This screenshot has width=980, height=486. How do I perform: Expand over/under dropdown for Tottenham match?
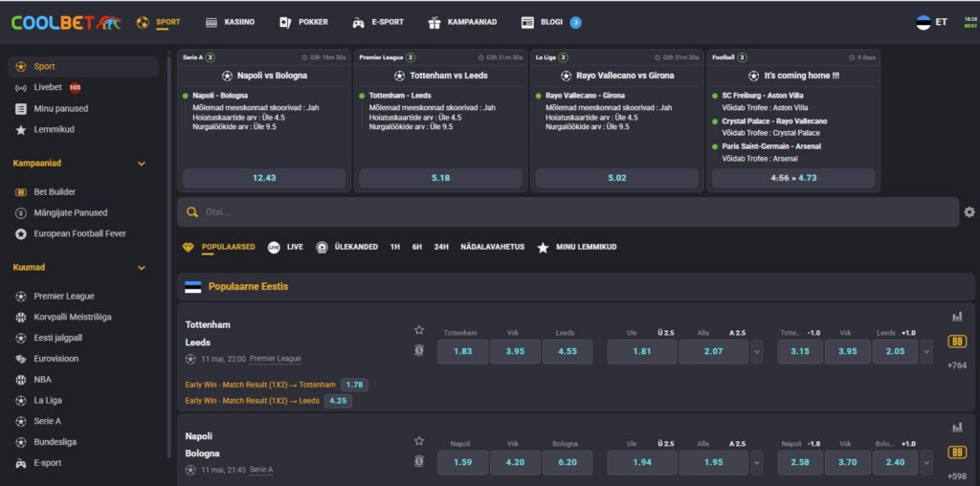(757, 352)
